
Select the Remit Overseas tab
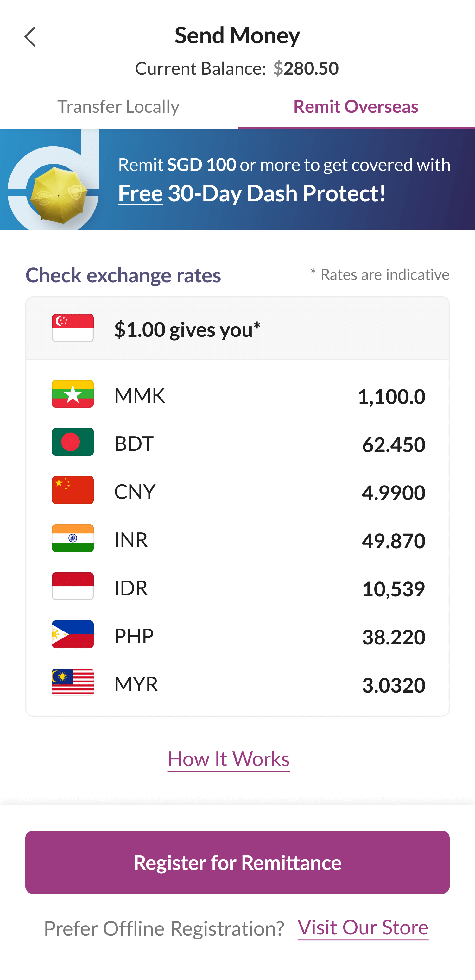coord(356,107)
